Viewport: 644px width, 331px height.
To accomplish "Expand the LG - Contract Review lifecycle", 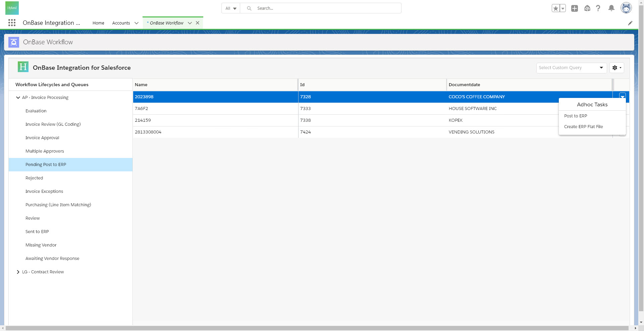I will tap(18, 272).
